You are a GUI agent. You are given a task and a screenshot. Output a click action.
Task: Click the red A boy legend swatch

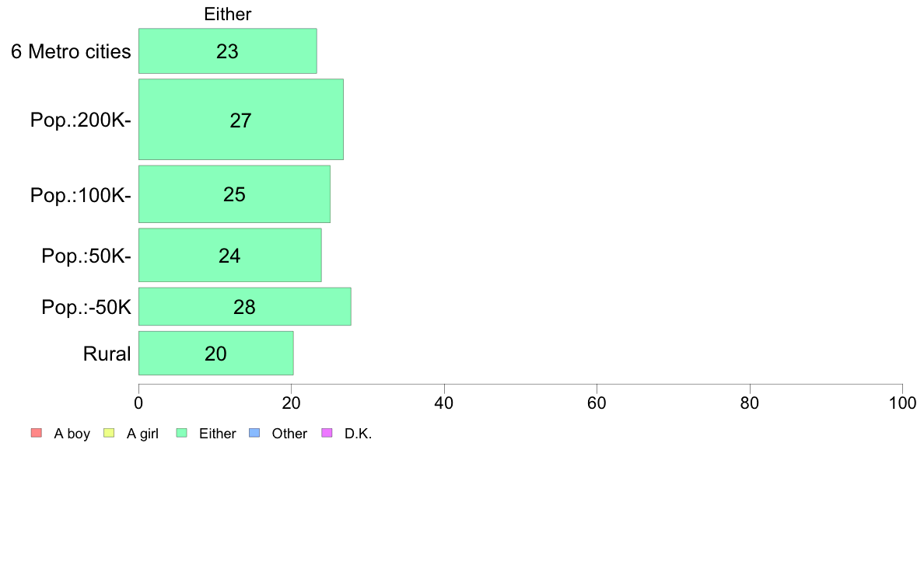[37, 433]
